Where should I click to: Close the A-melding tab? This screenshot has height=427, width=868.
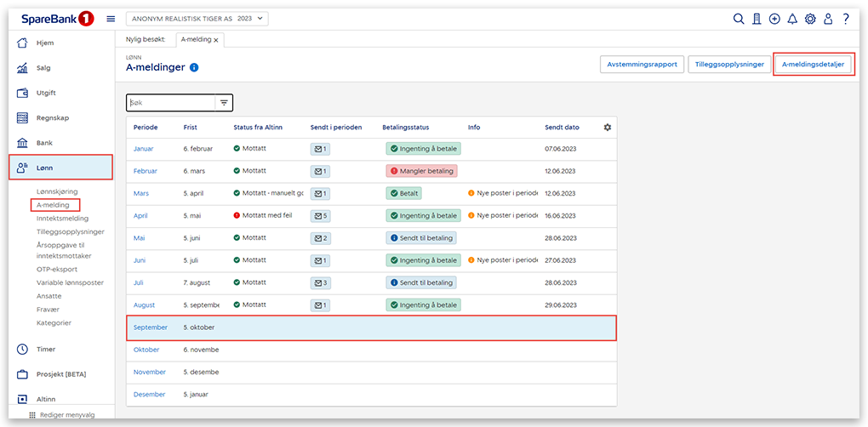pos(216,40)
